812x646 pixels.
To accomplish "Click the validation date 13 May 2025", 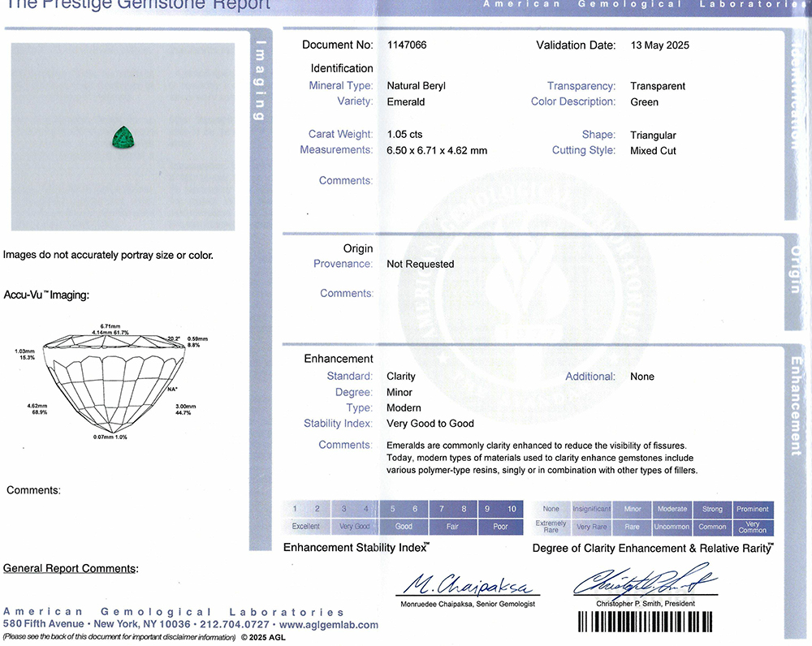I will tap(659, 45).
